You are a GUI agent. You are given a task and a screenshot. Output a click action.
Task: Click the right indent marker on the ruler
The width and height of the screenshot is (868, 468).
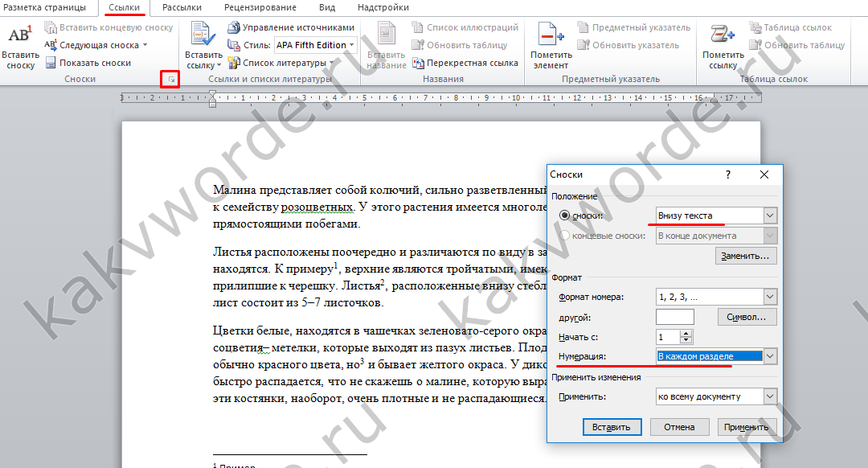714,101
